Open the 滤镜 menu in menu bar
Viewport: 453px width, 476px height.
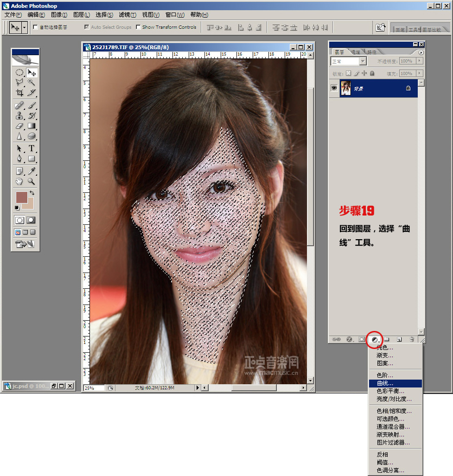coord(127,15)
